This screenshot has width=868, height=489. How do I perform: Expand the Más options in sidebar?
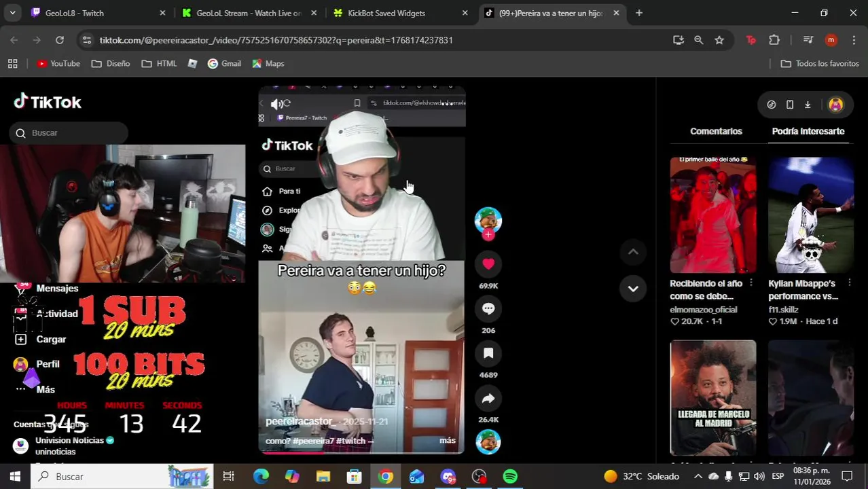[x=35, y=389]
